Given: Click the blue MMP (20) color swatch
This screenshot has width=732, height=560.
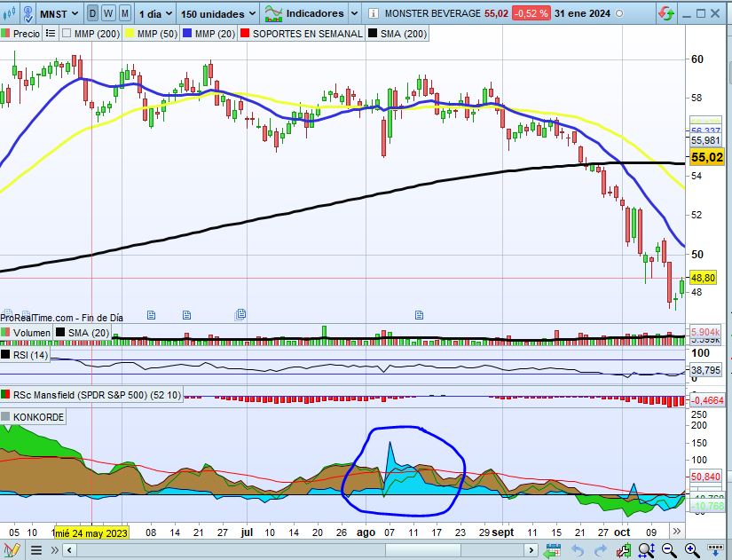Looking at the screenshot, I should click(188, 34).
